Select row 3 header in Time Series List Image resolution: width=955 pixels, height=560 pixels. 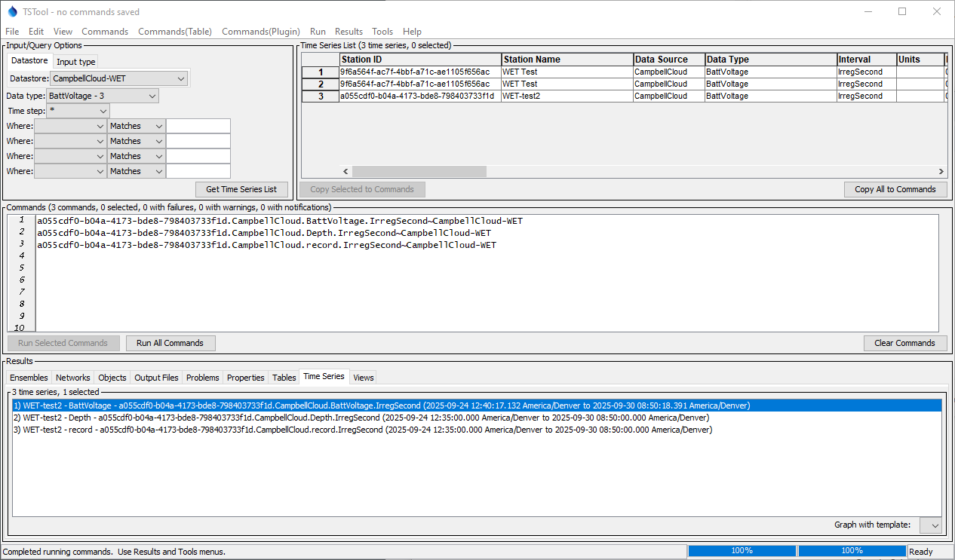point(320,96)
